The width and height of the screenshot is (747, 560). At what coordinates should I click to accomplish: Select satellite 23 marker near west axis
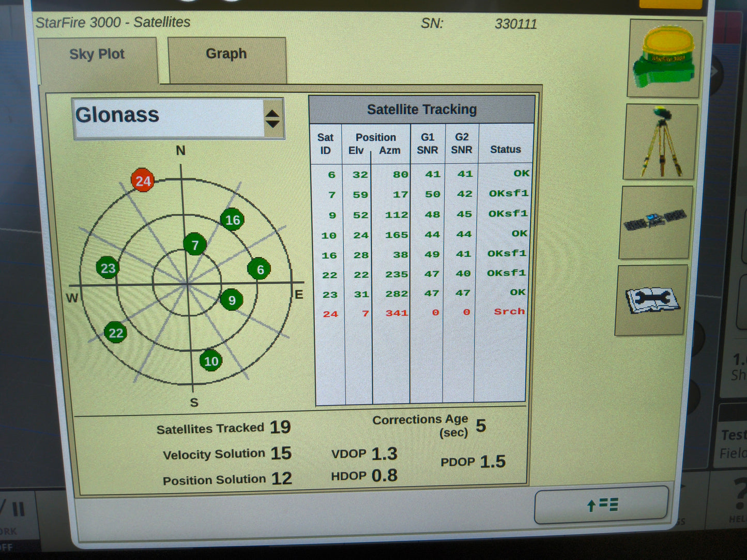tap(108, 268)
